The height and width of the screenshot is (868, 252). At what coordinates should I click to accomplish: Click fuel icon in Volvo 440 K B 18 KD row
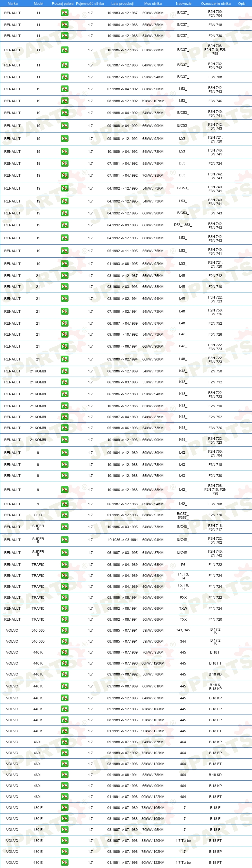coord(65,674)
